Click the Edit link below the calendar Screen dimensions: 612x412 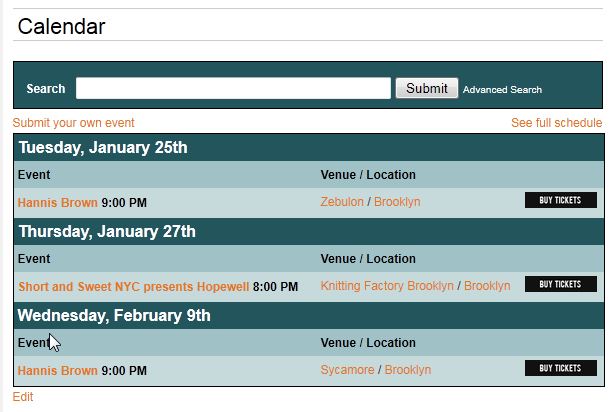[23, 397]
